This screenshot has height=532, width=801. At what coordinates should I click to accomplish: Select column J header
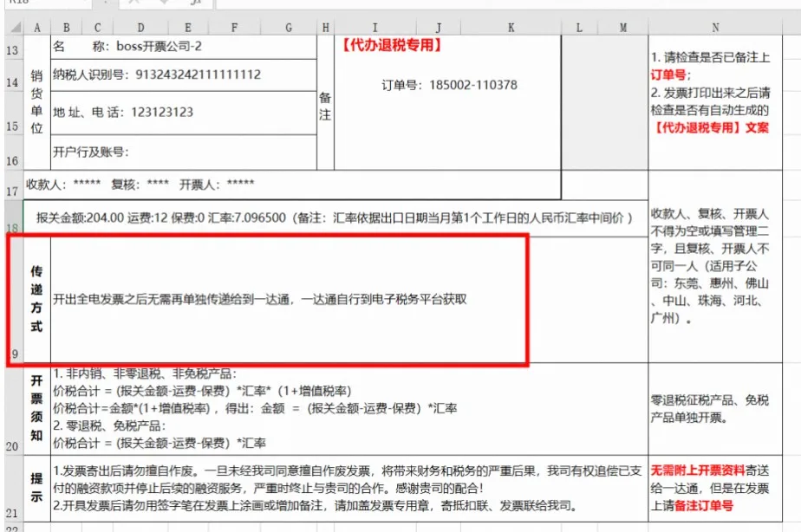pyautogui.click(x=439, y=28)
